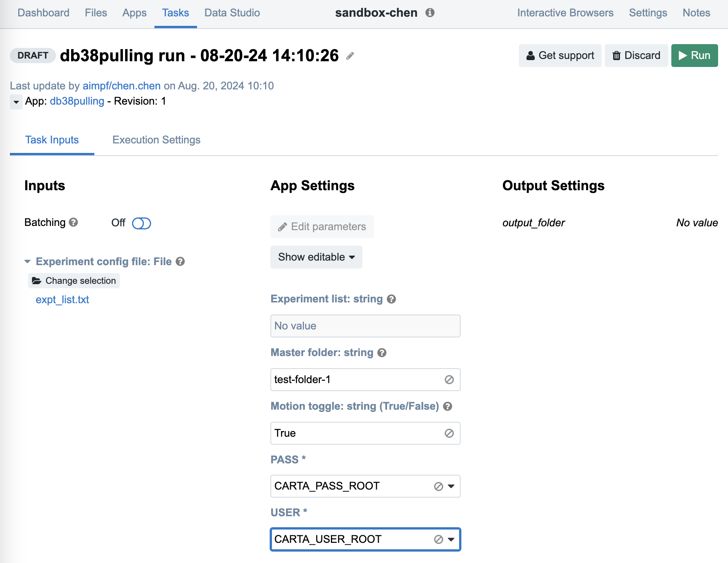Switch to the Execution Settings tab
Image resolution: width=728 pixels, height=563 pixels.
click(x=156, y=140)
